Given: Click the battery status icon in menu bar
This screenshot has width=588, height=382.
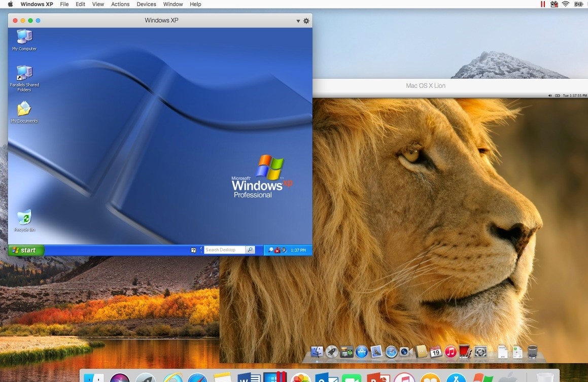Looking at the screenshot, I should point(579,4).
